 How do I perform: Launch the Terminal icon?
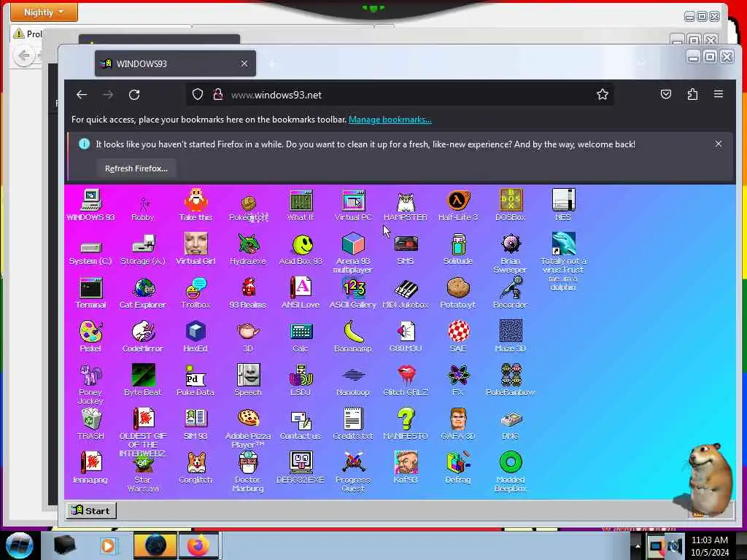[x=90, y=293]
